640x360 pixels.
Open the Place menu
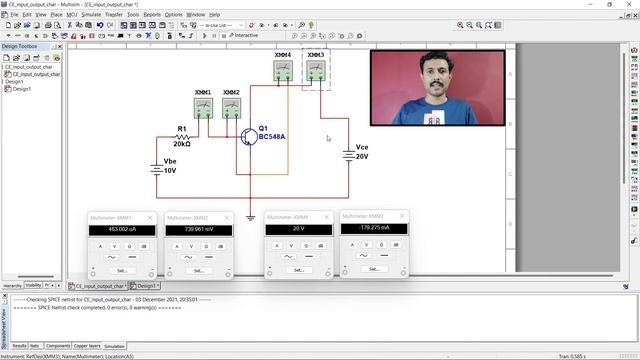[x=56, y=15]
